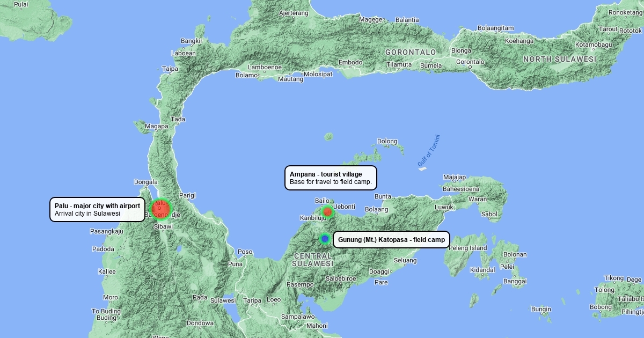Viewport: 644px width, 338px height.
Task: Select the Gulf of Tomini water label
Action: point(428,150)
